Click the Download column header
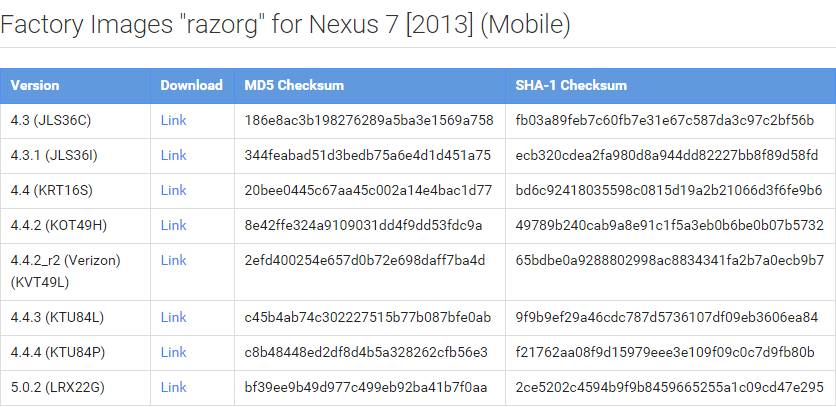 click(191, 85)
